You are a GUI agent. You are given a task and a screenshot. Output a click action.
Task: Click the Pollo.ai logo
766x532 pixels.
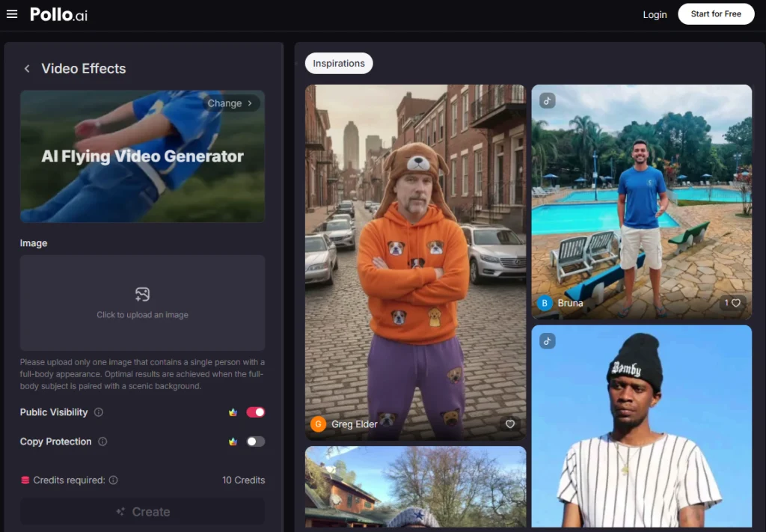coord(58,14)
